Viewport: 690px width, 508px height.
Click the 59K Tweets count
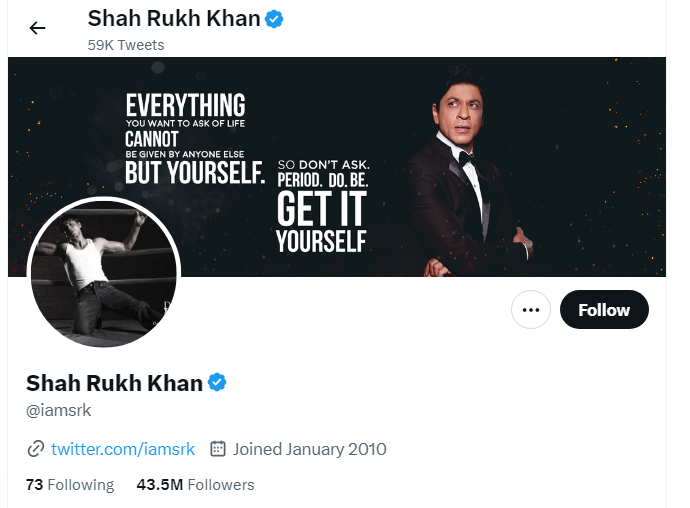126,45
